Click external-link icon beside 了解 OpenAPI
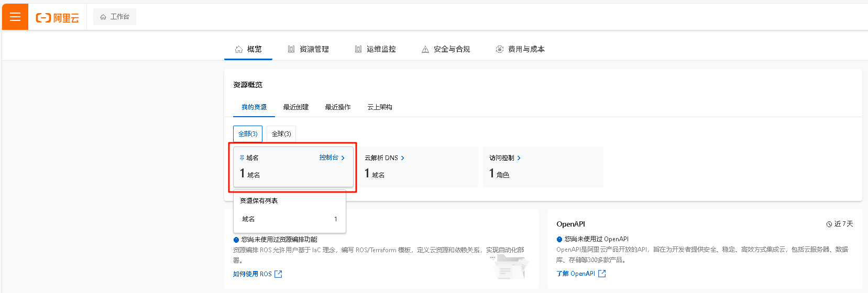Image resolution: width=868 pixels, height=293 pixels. click(x=602, y=274)
